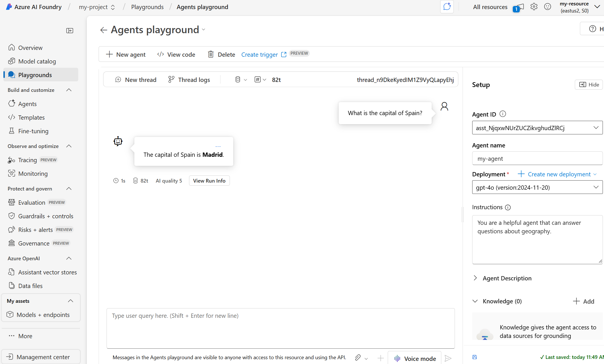604x364 pixels.
Task: Click the sidebar collapse panel icon
Action: point(69,31)
